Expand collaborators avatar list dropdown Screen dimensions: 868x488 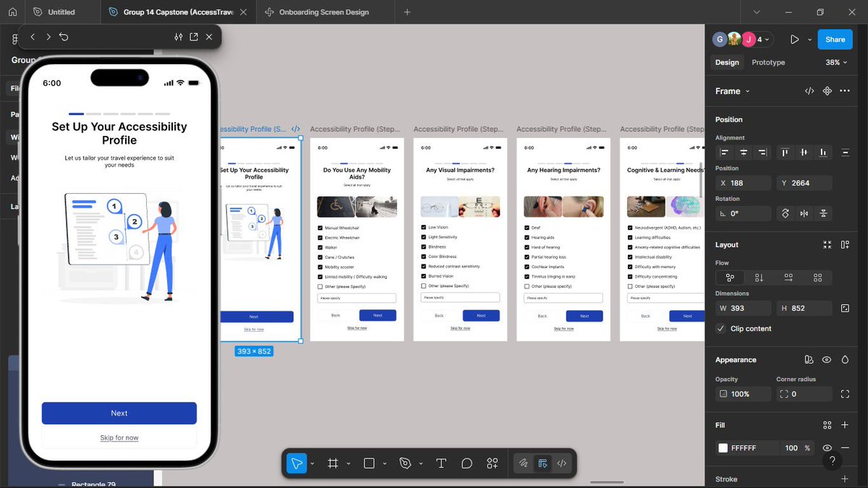pos(767,40)
